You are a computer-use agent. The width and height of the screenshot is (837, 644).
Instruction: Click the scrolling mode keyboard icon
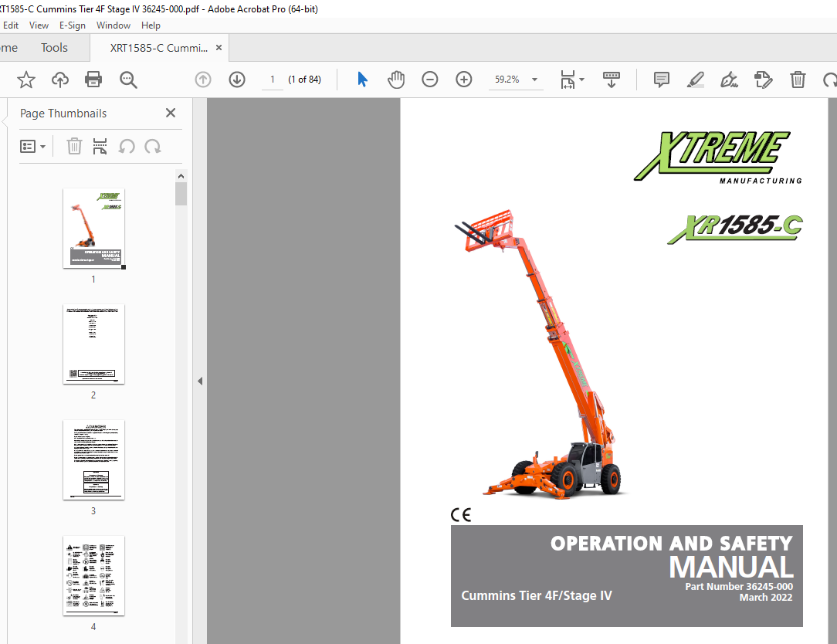pos(612,80)
